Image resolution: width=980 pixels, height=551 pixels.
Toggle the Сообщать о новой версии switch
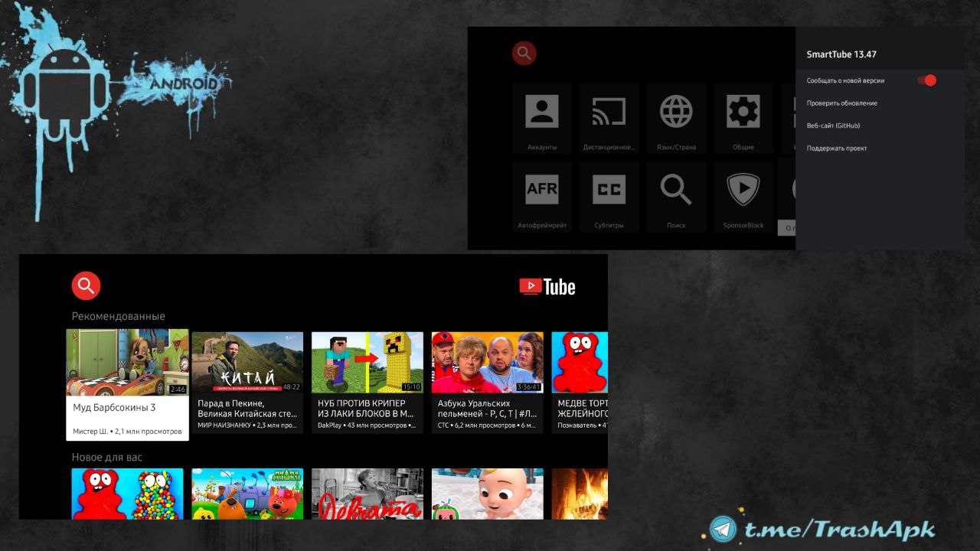point(926,80)
